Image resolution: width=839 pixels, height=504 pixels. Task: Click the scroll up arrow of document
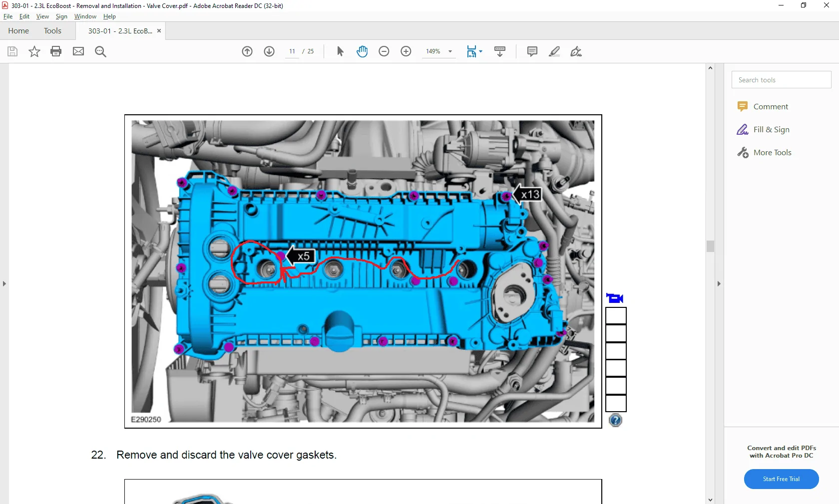pos(710,68)
